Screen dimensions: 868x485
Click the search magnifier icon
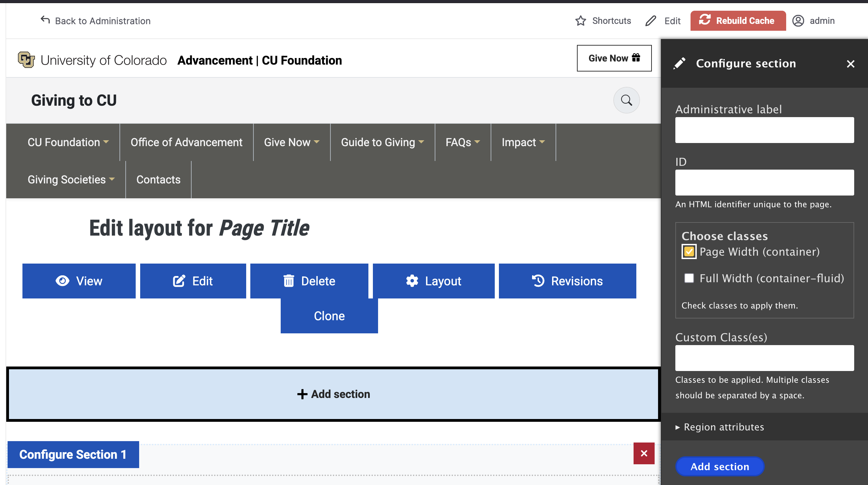click(626, 100)
